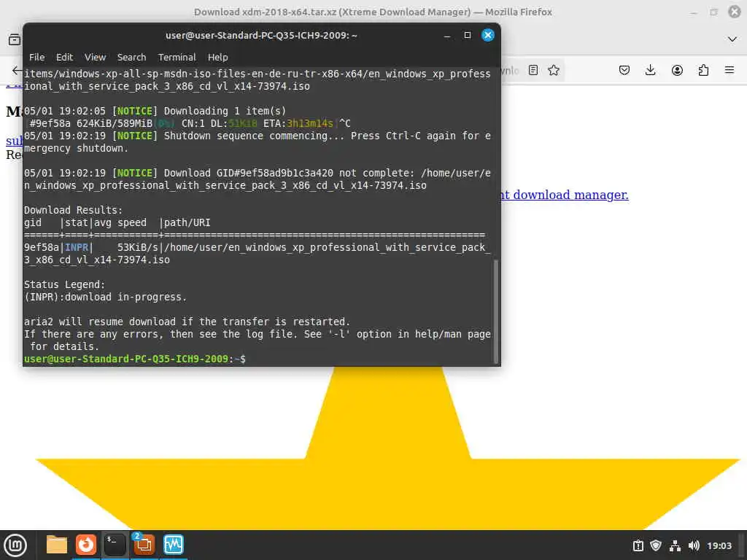Screen dimensions: 747x560
Task: Click the Firefox bookmark star icon
Action: coord(554,71)
